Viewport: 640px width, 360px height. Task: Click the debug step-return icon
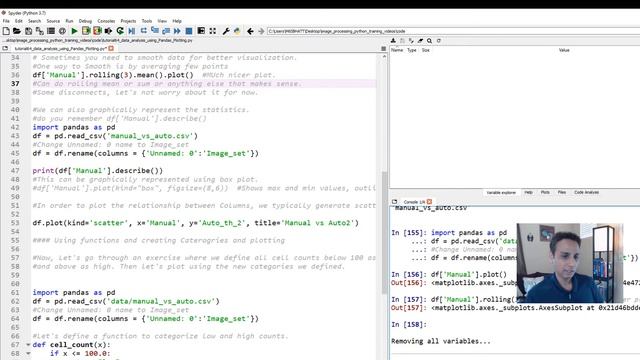pyautogui.click(x=166, y=31)
